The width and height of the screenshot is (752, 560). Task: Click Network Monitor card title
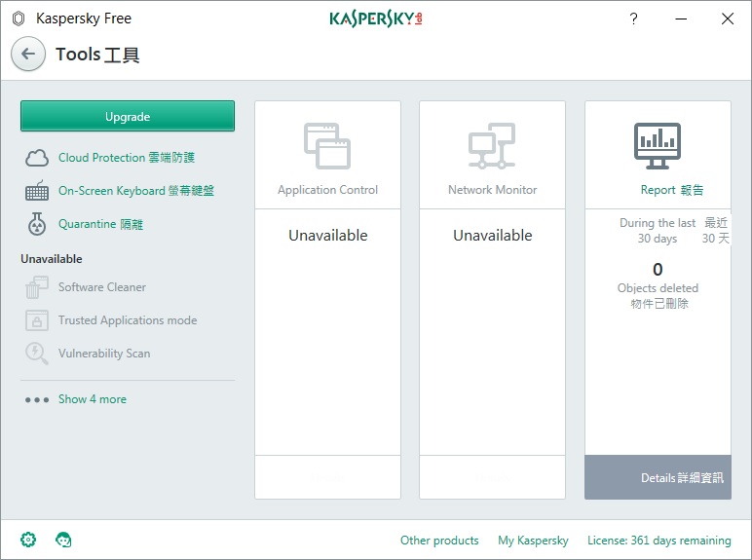tap(493, 190)
